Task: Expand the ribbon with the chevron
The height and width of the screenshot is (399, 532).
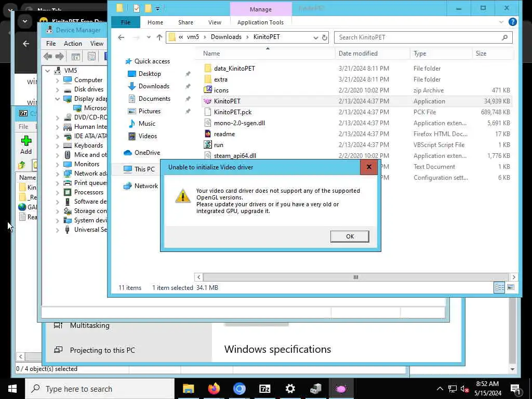Action: click(x=501, y=22)
